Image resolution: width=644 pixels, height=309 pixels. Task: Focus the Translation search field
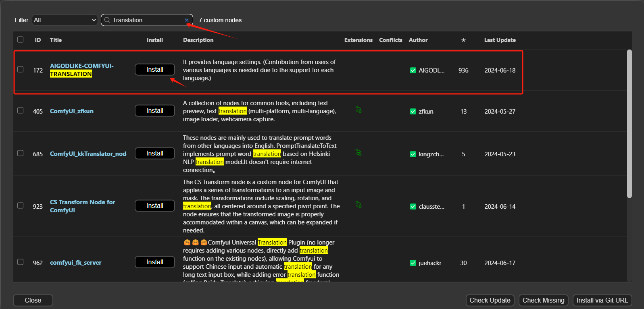click(x=147, y=20)
